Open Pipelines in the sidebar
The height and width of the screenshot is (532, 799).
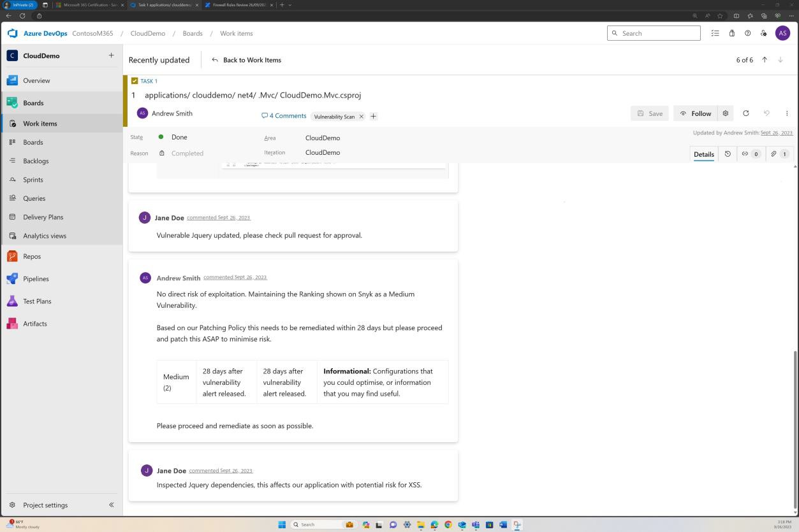click(36, 278)
